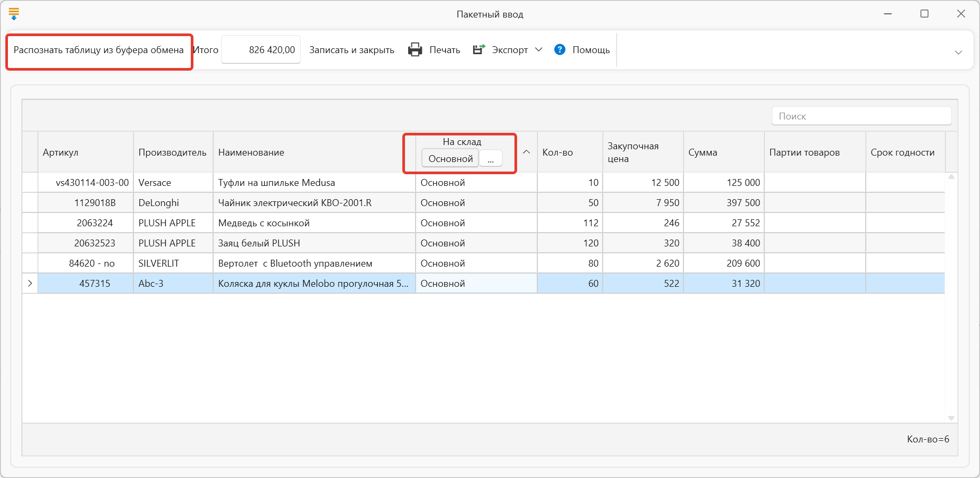980x478 pixels.
Task: Click purchase price cell 7 950
Action: [643, 202]
